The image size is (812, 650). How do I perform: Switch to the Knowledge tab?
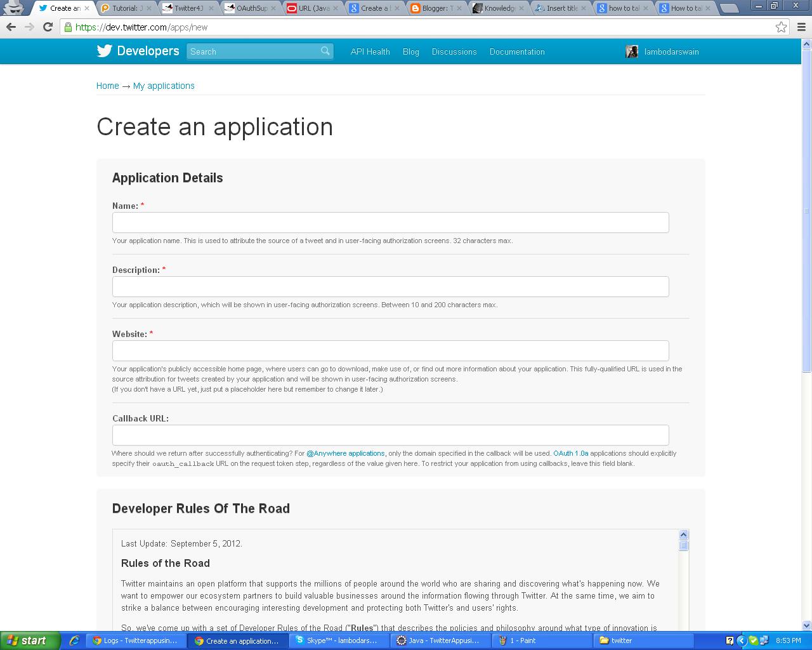coord(500,8)
